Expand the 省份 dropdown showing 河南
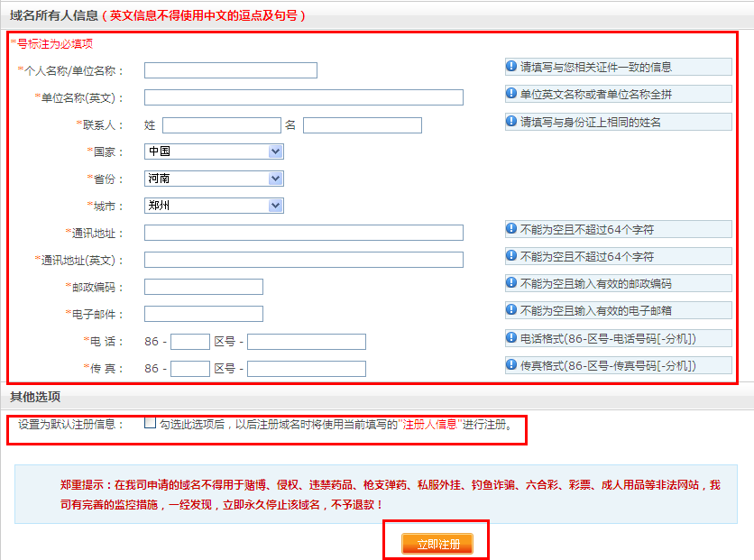The width and height of the screenshot is (754, 560). (x=215, y=179)
